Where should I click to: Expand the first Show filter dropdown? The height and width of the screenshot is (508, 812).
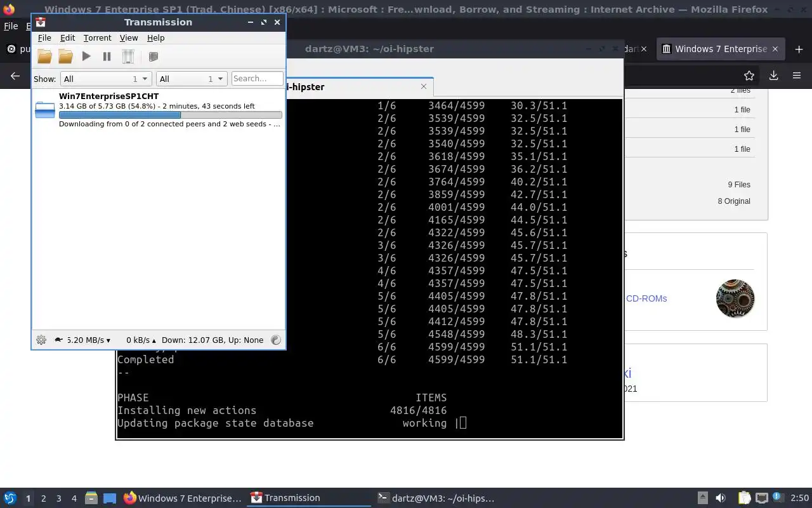coord(105,79)
